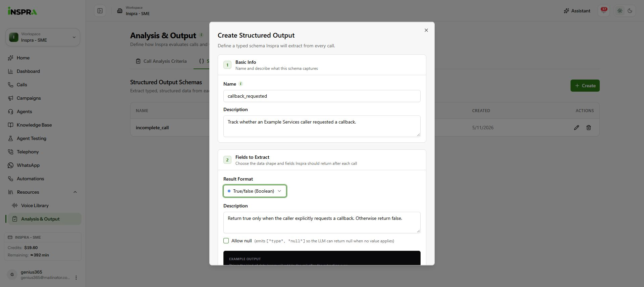Close the Create Structured Output dialog
The height and width of the screenshot is (287, 644).
tap(426, 30)
